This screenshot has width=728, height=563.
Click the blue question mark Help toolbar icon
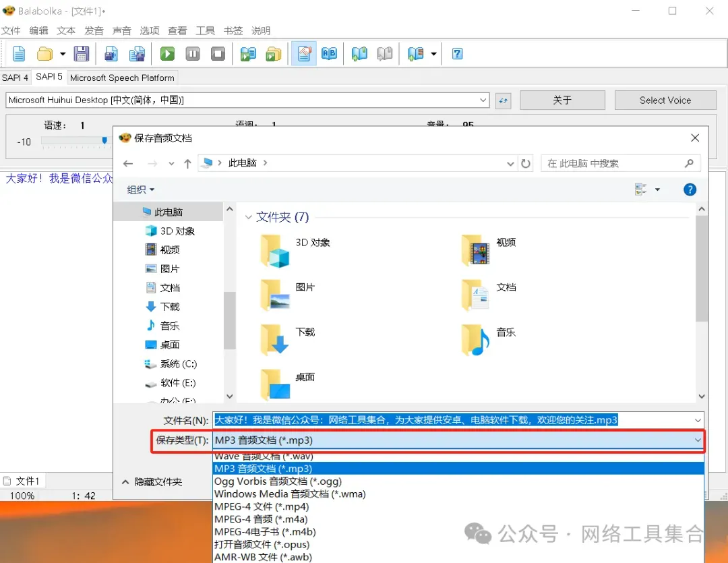tap(457, 53)
